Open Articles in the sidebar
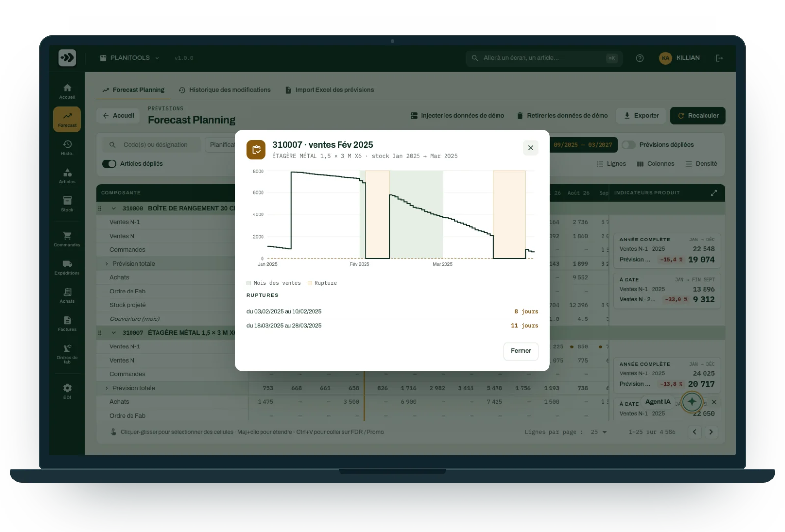 pos(67,176)
